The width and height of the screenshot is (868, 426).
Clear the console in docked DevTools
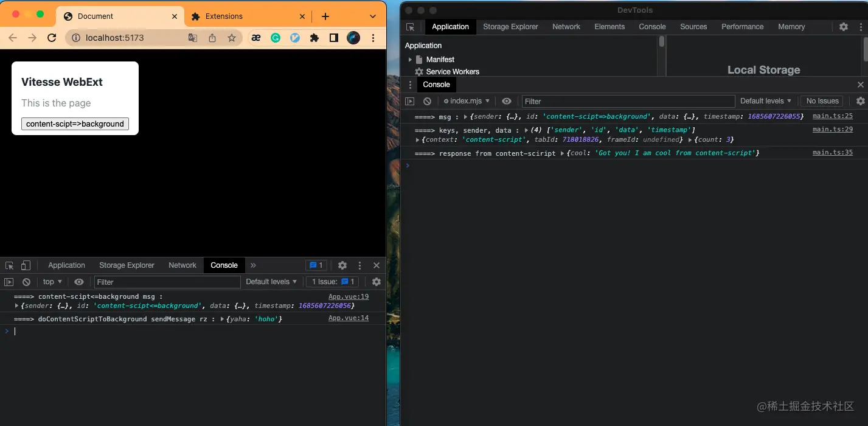tap(26, 282)
